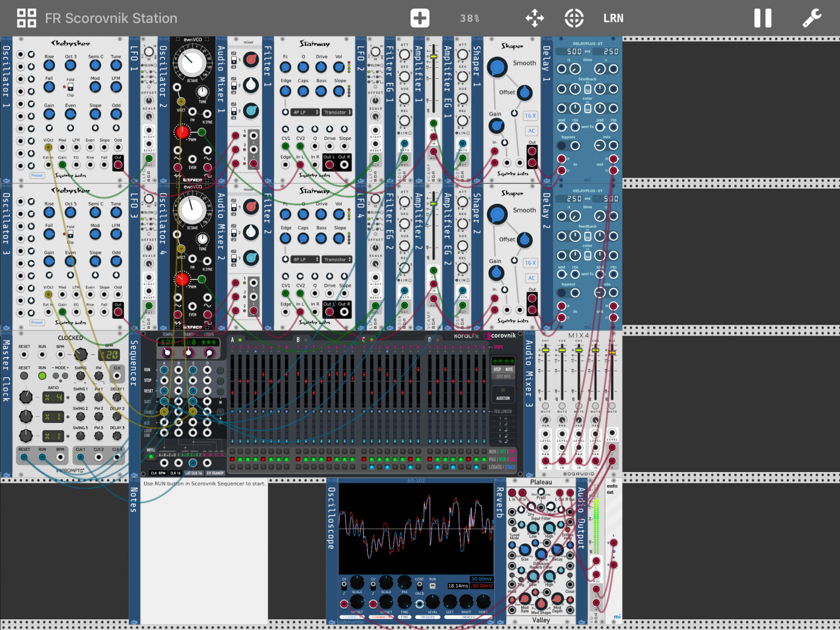The image size is (840, 630).
Task: Click the Notes text area
Action: [204, 552]
